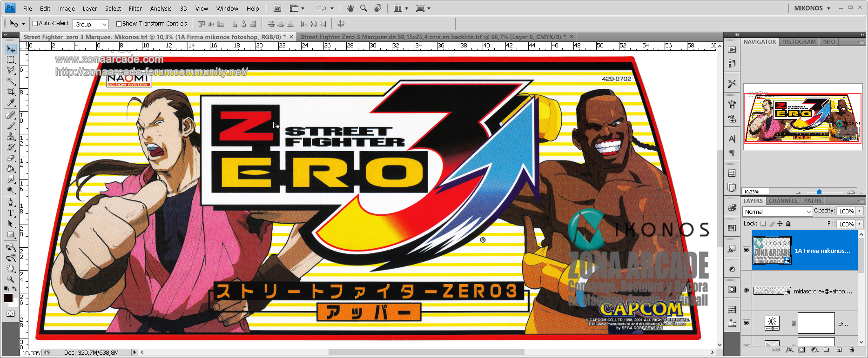The width and height of the screenshot is (868, 358).
Task: Select the Hand tool in toolbox
Action: (11, 269)
